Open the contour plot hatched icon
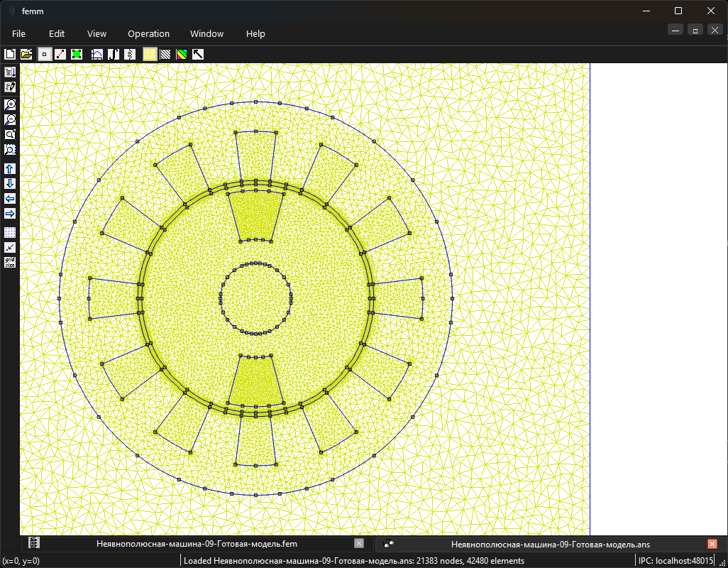 [x=165, y=55]
